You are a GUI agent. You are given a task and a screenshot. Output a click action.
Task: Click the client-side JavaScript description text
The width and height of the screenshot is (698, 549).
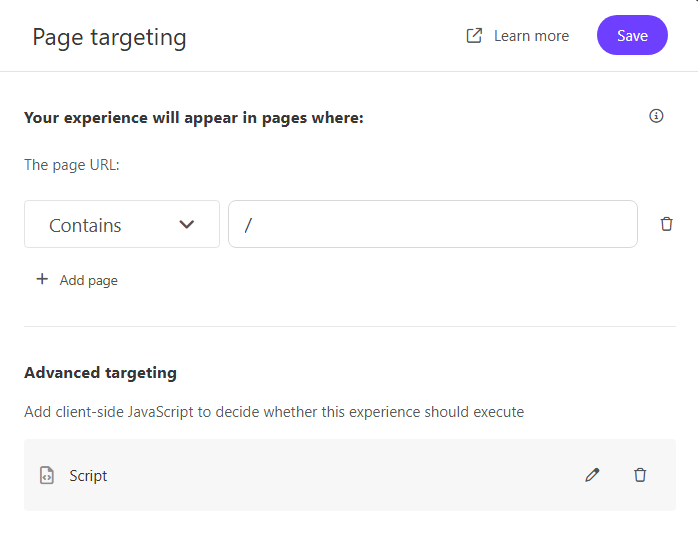pos(273,412)
